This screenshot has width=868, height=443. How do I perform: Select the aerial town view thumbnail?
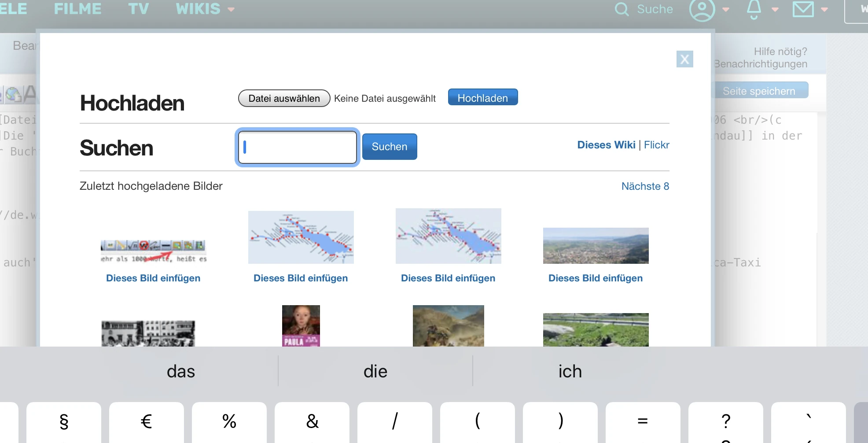(596, 246)
